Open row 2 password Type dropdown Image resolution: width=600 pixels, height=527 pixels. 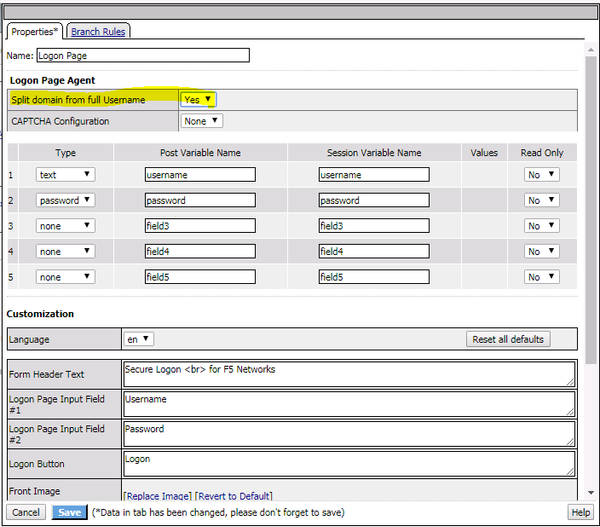coord(66,200)
